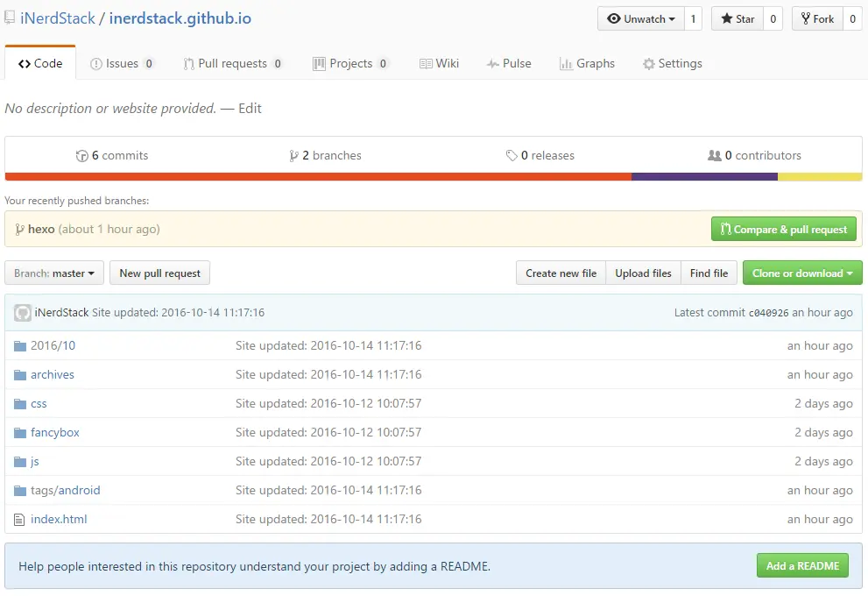Click Add a README button
Viewport: 868px width, 596px height.
(x=802, y=566)
